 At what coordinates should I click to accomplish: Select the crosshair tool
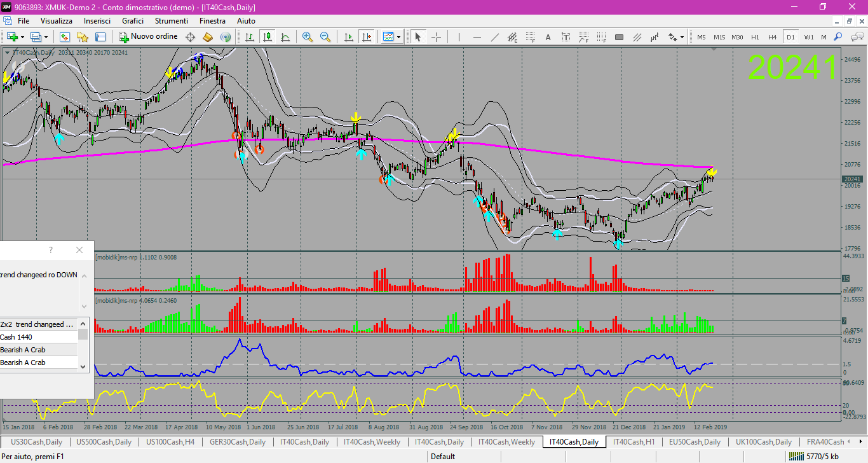click(436, 37)
